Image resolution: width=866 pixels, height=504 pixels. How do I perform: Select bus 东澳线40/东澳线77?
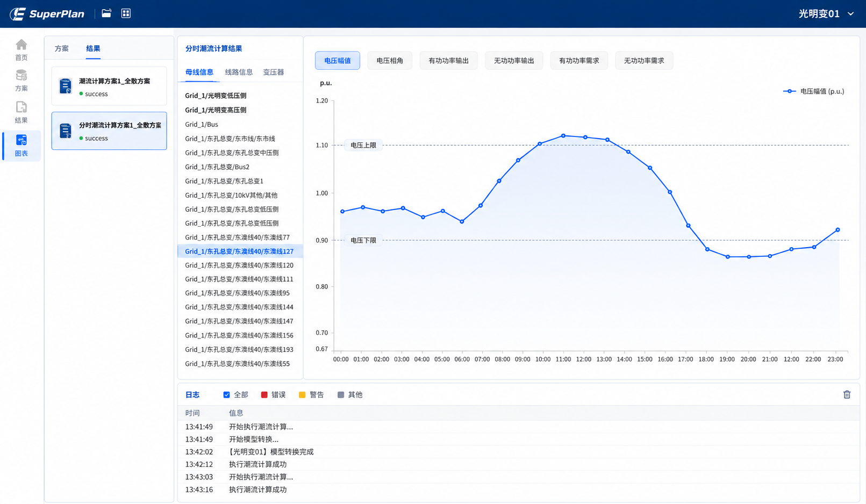click(x=237, y=237)
